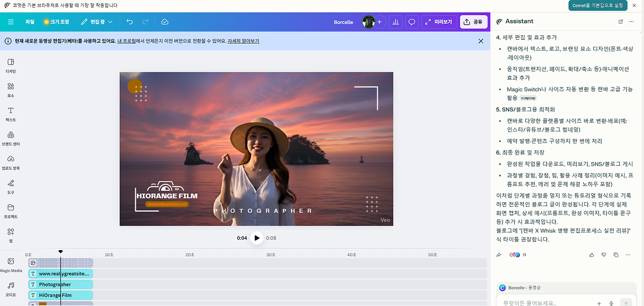
Task: Open the 프로젝트 projects panel
Action: (x=11, y=211)
